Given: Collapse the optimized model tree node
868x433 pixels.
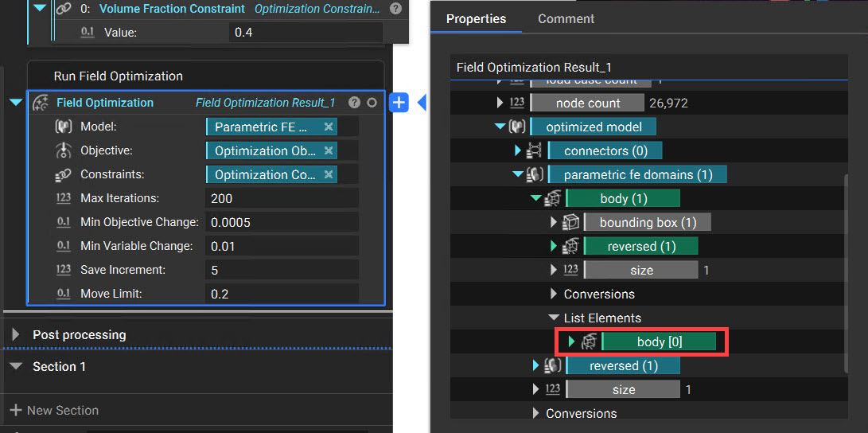Looking at the screenshot, I should coord(500,127).
